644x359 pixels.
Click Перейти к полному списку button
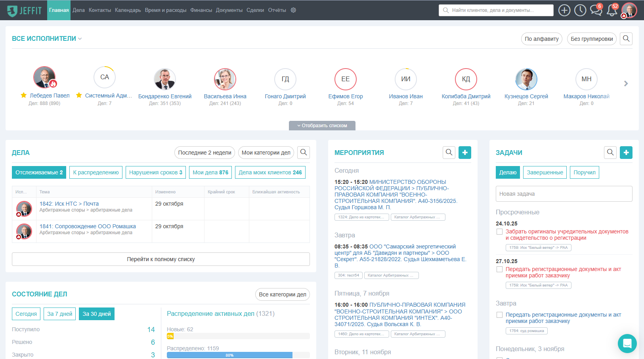tap(161, 259)
